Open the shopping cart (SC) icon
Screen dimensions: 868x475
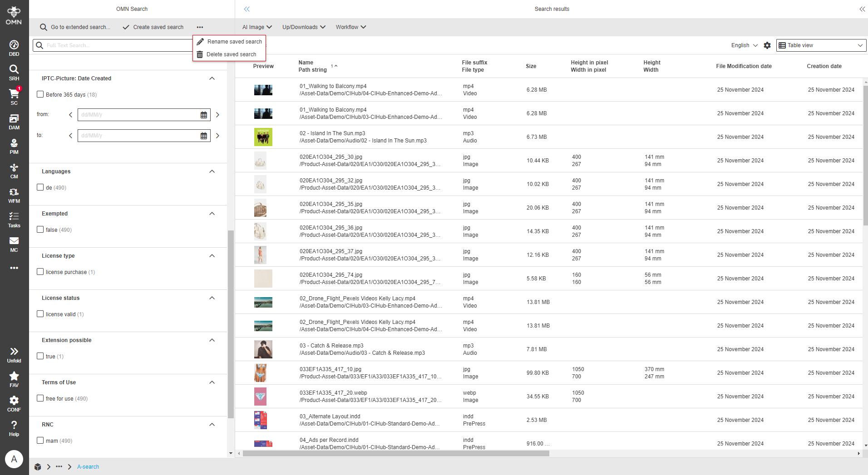14,97
